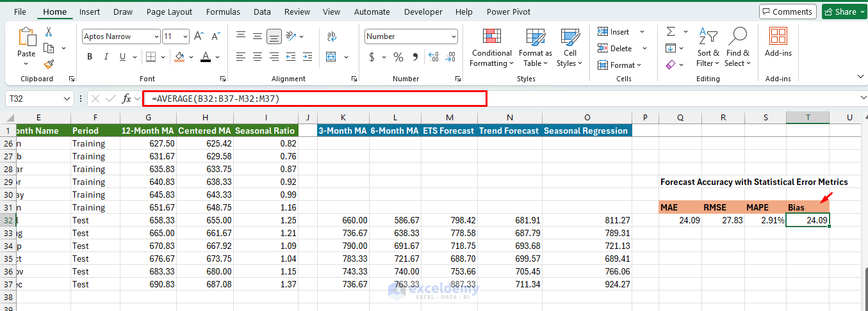Select row header 32
This screenshot has height=311, width=868.
7,220
